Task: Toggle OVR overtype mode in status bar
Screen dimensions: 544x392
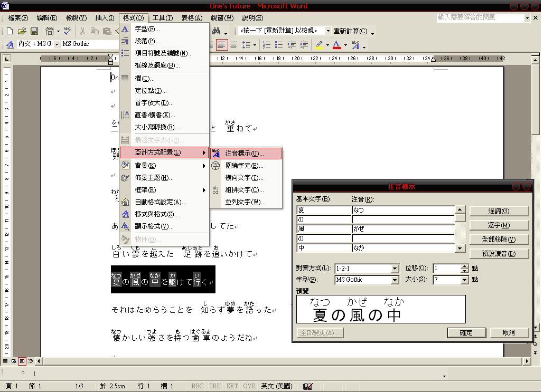Action: coord(249,386)
